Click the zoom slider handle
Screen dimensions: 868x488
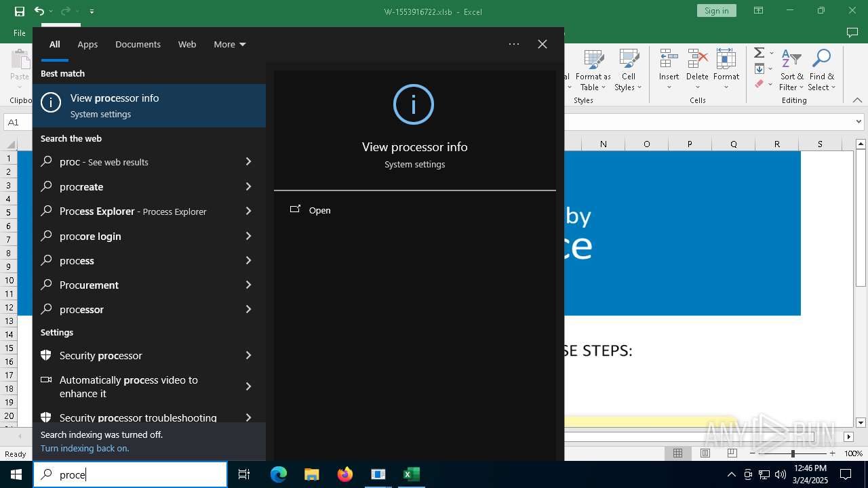(793, 453)
